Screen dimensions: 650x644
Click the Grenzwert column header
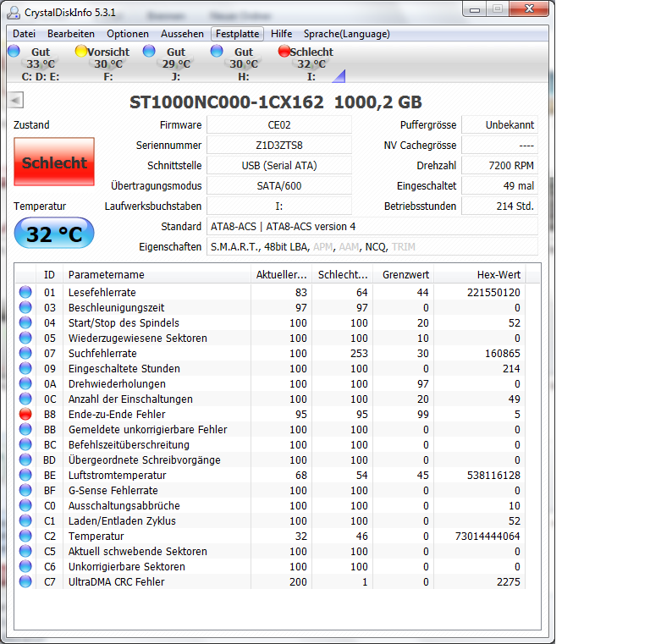tap(404, 274)
